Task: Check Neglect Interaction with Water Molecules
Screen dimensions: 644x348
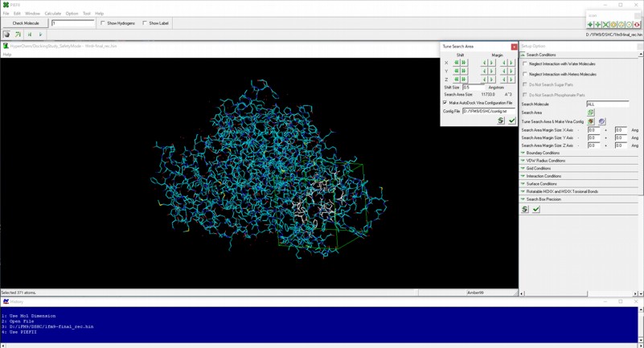Action: pyautogui.click(x=525, y=63)
